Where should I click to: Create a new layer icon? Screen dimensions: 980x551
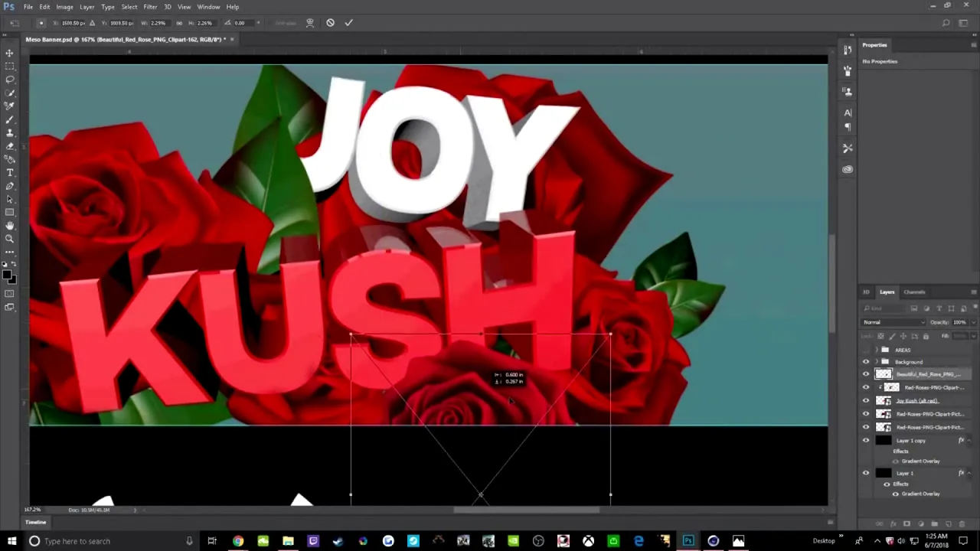[948, 524]
